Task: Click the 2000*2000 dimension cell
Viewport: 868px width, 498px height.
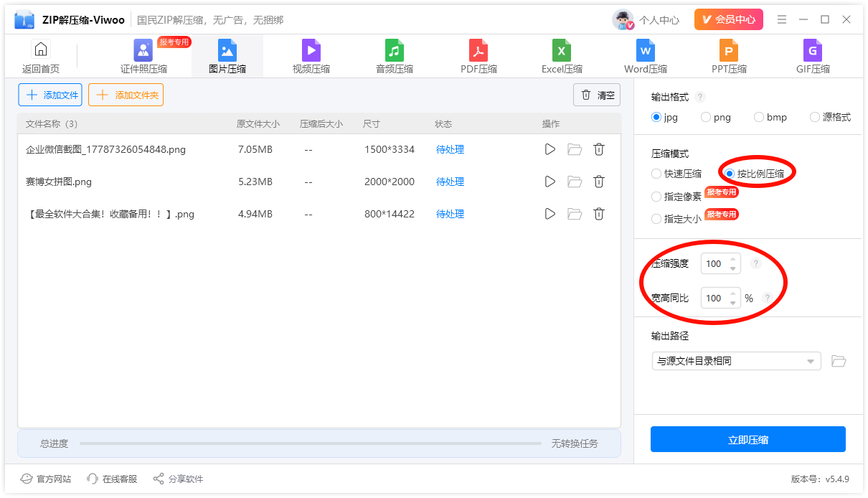Action: (x=390, y=182)
